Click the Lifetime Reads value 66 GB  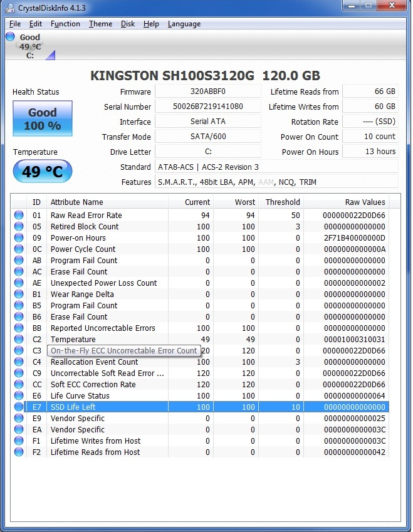(370, 91)
